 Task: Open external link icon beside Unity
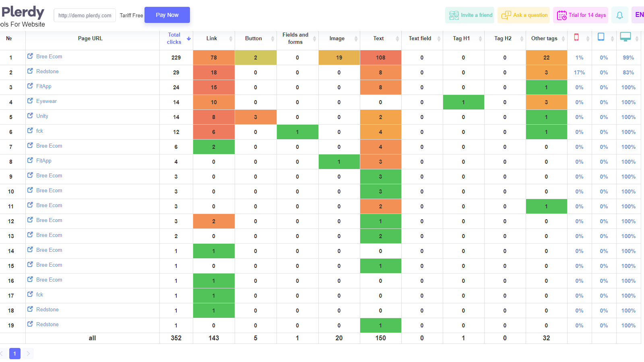click(30, 116)
